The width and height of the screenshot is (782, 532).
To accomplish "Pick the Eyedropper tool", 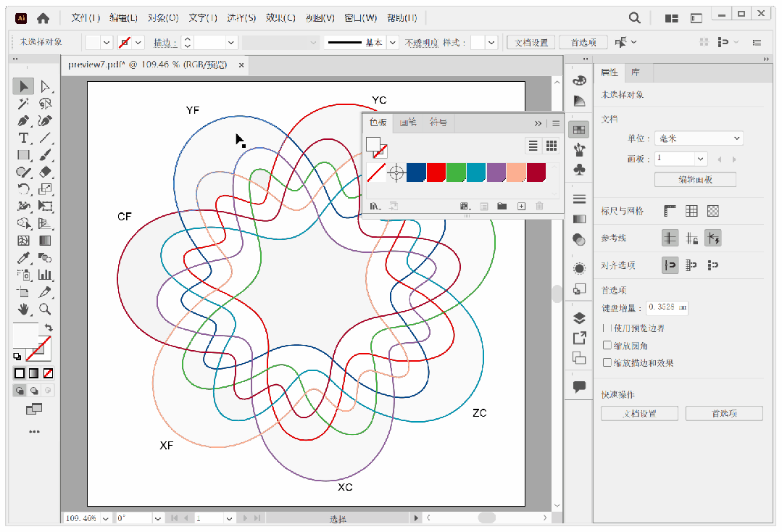I will 23,258.
